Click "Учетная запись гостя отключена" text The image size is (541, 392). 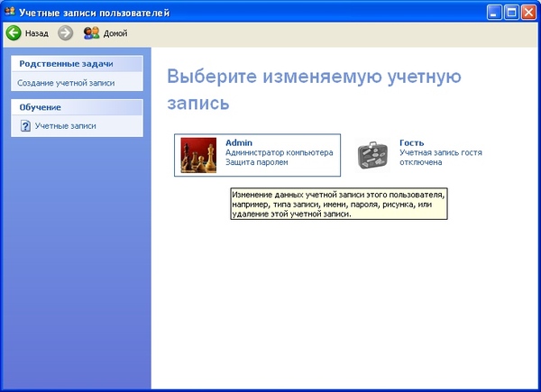coord(441,157)
